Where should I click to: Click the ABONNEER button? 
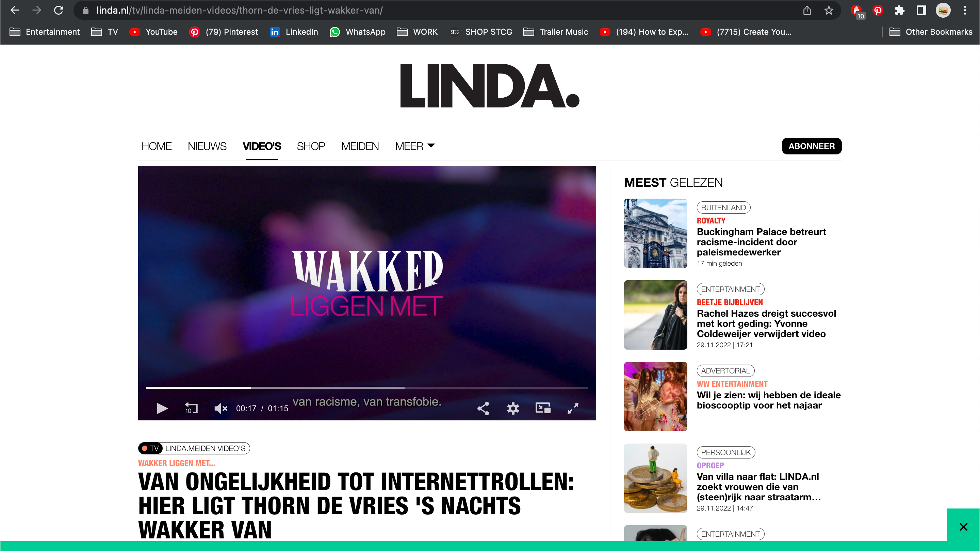tap(812, 146)
